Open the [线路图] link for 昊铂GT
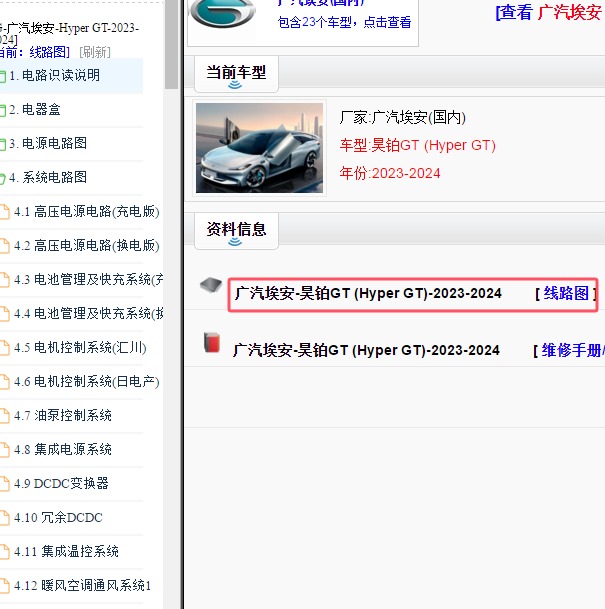This screenshot has width=605, height=609. [x=566, y=294]
